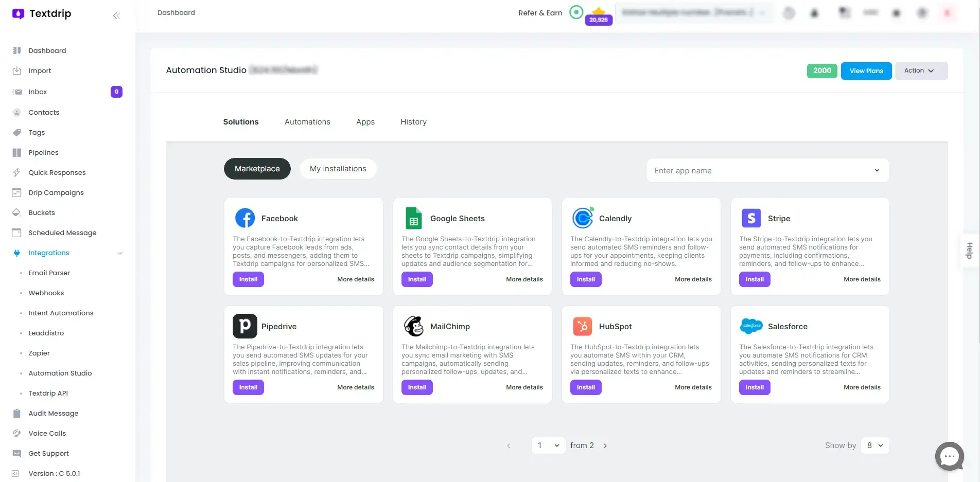
Task: Expand the Show by count dropdown
Action: click(x=874, y=445)
